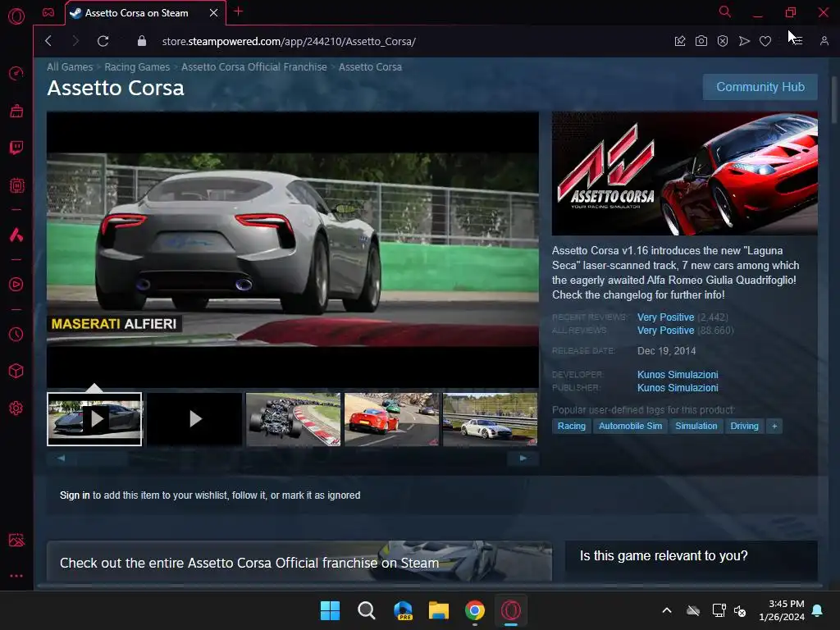Open the Easy Setup menu icon
Image resolution: width=840 pixels, height=630 pixels.
coord(797,41)
